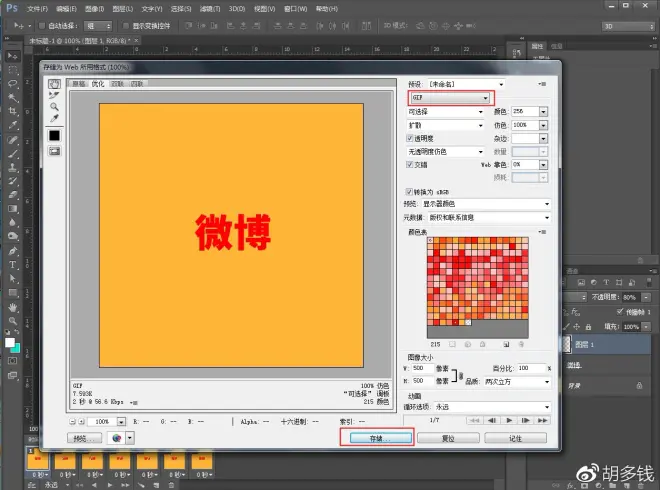660x490 pixels.
Task: Switch to the 双联 (2-Up) tab
Action: click(x=117, y=84)
